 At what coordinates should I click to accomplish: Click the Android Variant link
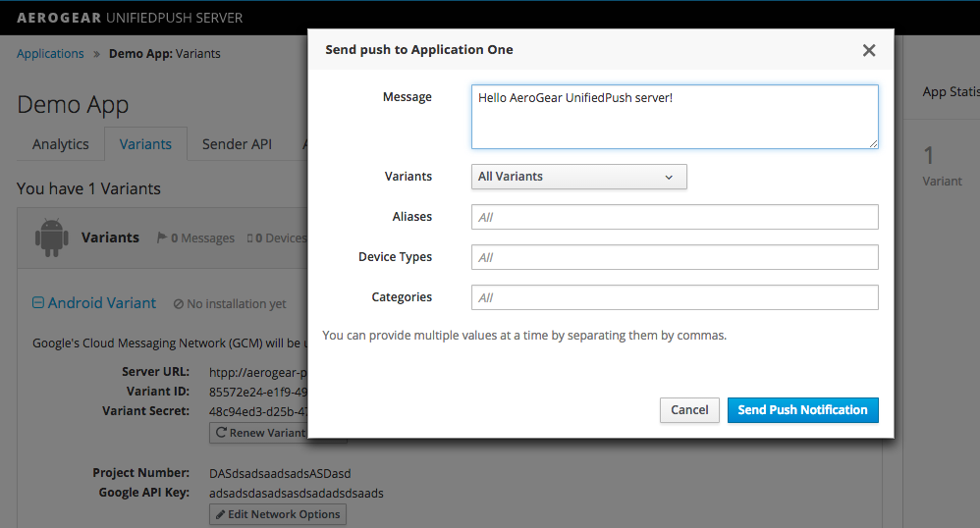102,303
